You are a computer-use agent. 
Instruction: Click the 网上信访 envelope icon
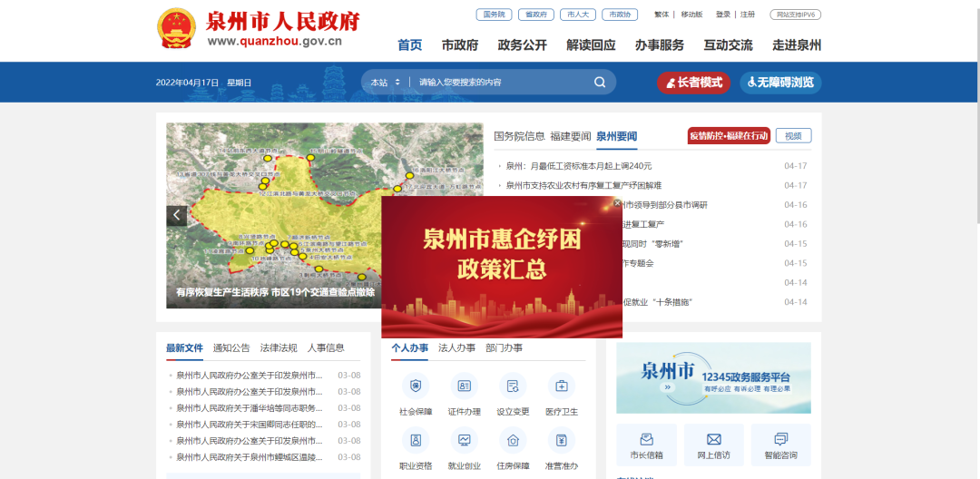coord(713,440)
